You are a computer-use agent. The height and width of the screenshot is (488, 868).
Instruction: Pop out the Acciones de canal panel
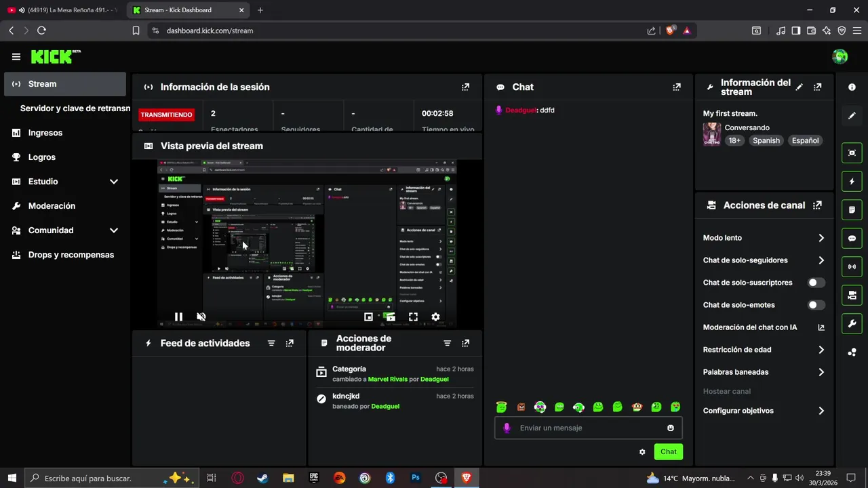817,205
